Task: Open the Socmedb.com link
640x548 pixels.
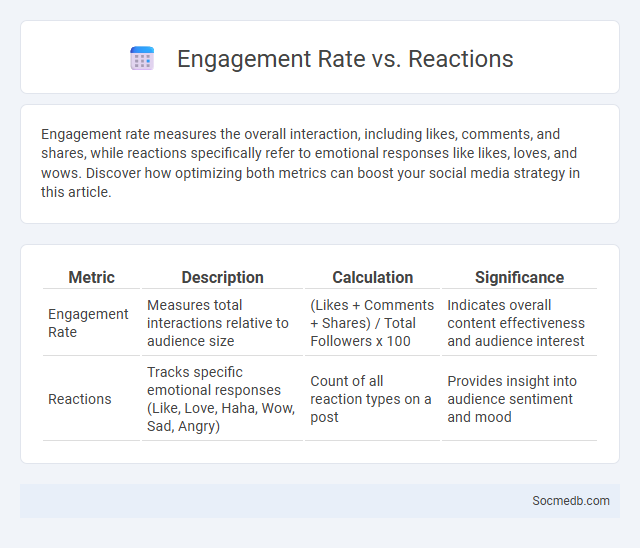Action: 570,501
